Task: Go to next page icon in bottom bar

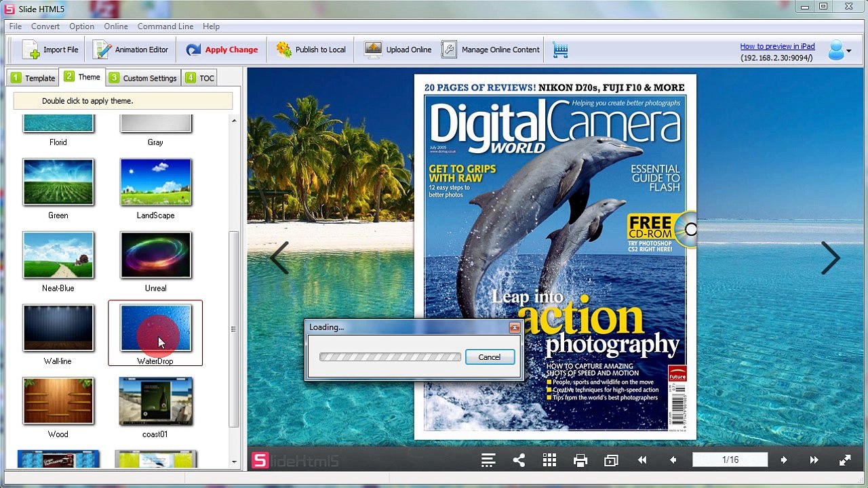Action: point(784,460)
